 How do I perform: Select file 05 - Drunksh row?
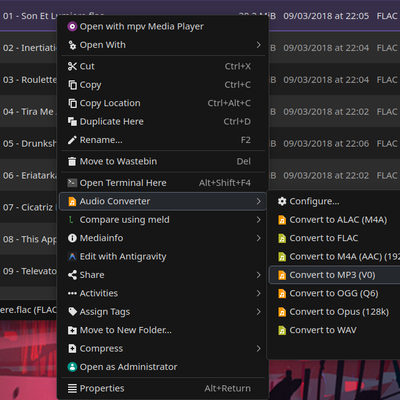click(29, 143)
